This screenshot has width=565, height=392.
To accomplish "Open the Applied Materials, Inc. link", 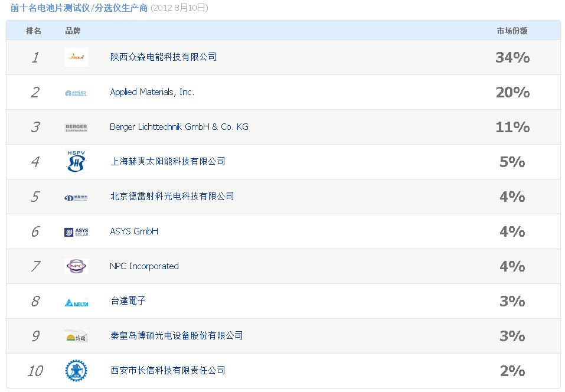I will click(x=152, y=92).
